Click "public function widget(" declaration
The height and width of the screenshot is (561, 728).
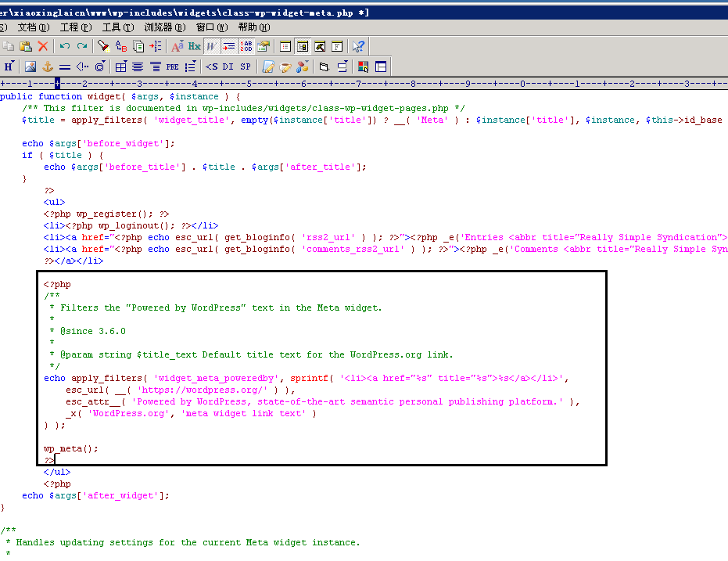[x=63, y=96]
